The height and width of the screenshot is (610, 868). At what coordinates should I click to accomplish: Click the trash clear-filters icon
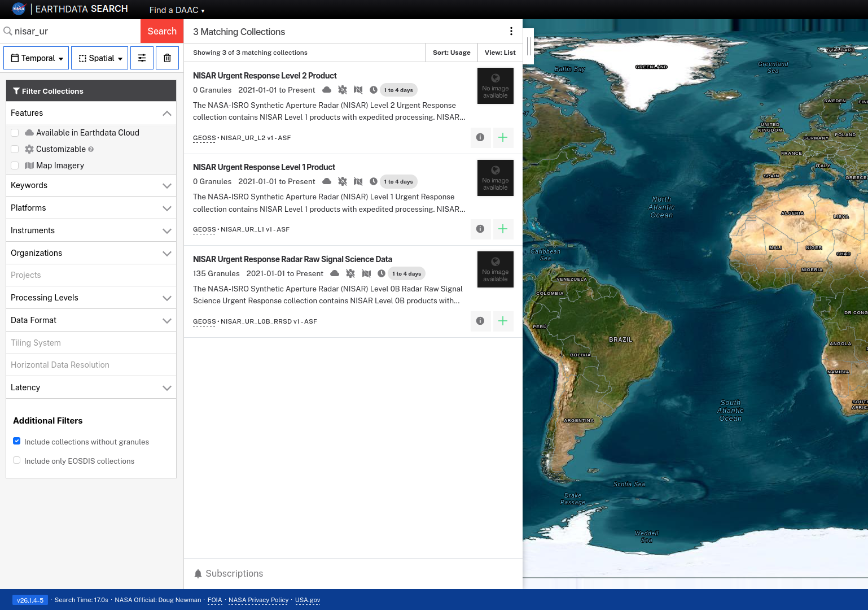167,58
